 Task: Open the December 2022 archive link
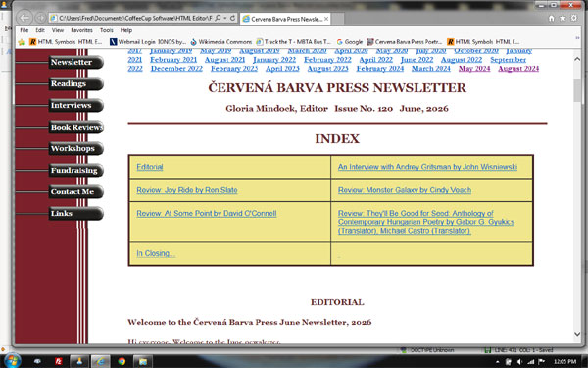pyautogui.click(x=176, y=69)
